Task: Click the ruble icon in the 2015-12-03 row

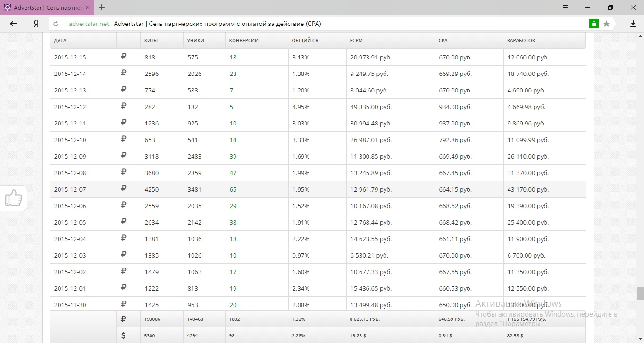Action: (x=124, y=255)
